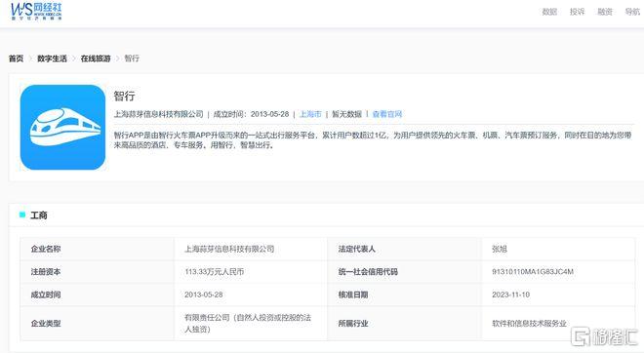The height and width of the screenshot is (353, 644).
Task: Click the 统一社会信用代码 label
Action: 368,272
